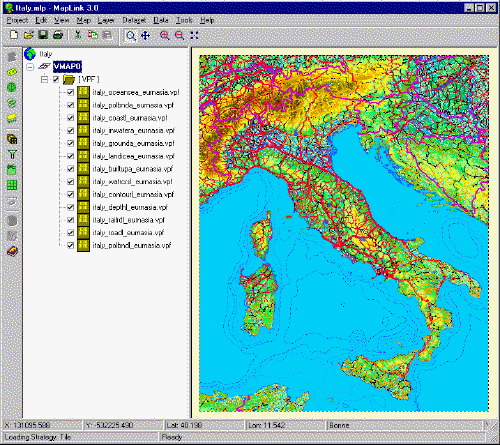Click the stacked layers icon in the sidebar

pyautogui.click(x=12, y=103)
